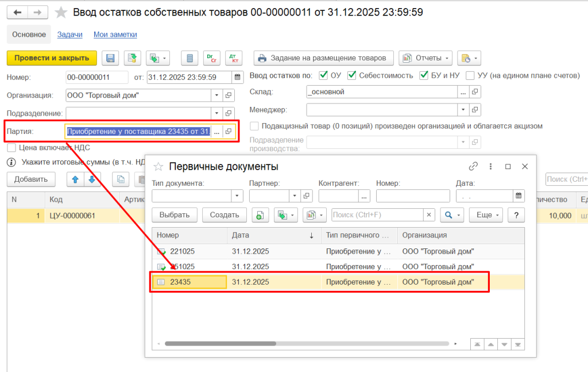Click the save document diskette icon
The image size is (588, 372).
tap(111, 57)
